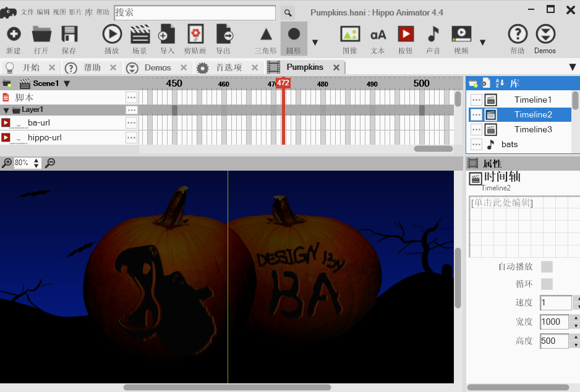The width and height of the screenshot is (580, 392).
Task: Switch to the Demos tab
Action: [x=158, y=67]
